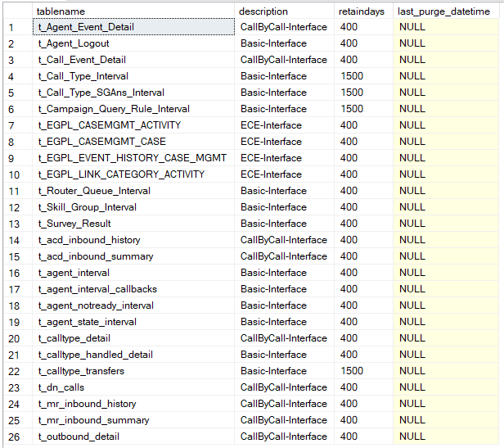Click Basic-Interface description for t_Router_Queue_Interval
504x448 pixels.
coord(284,191)
